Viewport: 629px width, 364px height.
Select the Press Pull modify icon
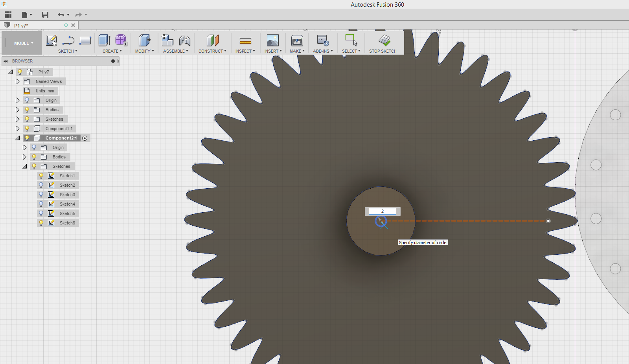click(x=144, y=40)
